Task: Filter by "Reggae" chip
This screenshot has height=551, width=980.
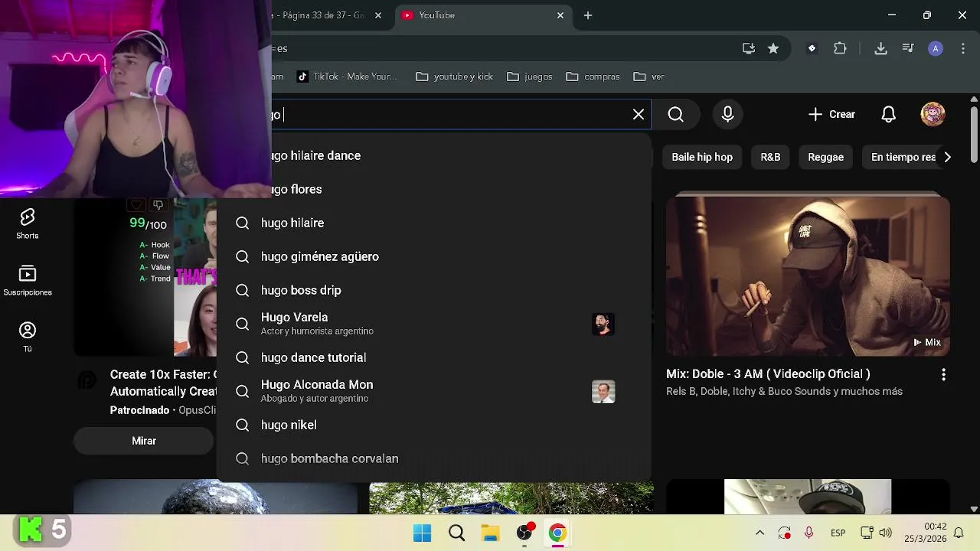Action: (825, 157)
